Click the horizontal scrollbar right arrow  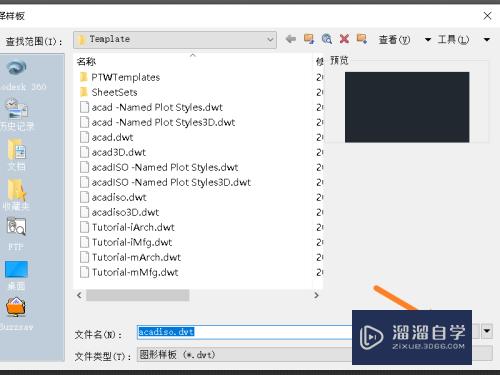click(x=316, y=295)
